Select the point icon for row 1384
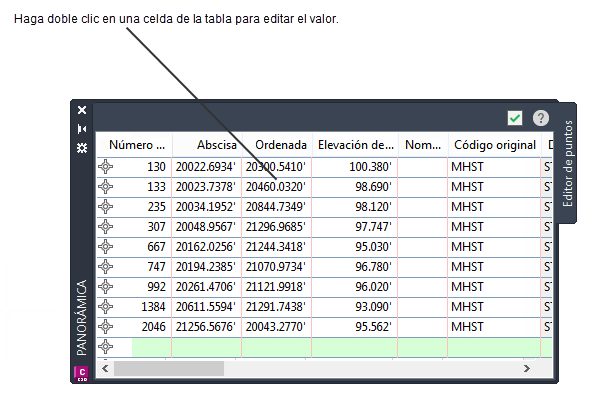600x400 pixels. pyautogui.click(x=106, y=307)
